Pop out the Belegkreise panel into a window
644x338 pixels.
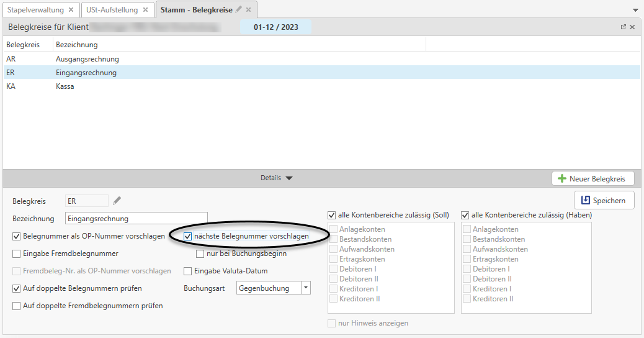(623, 27)
